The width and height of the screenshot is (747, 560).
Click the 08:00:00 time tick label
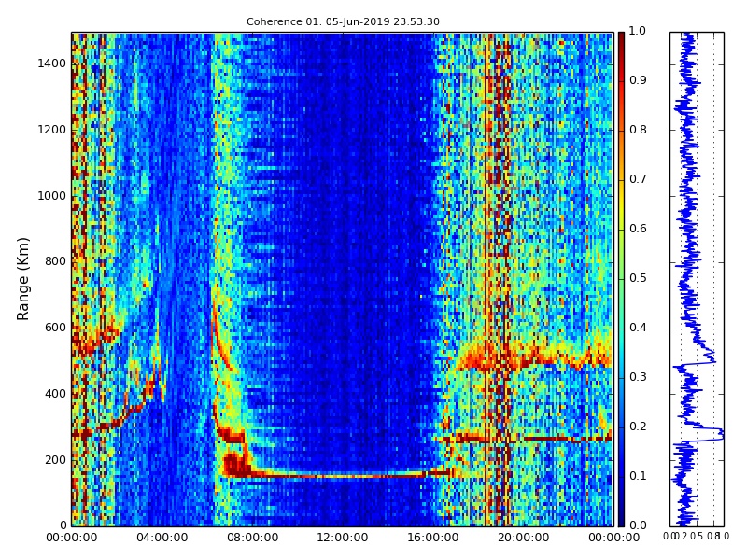(x=252, y=538)
